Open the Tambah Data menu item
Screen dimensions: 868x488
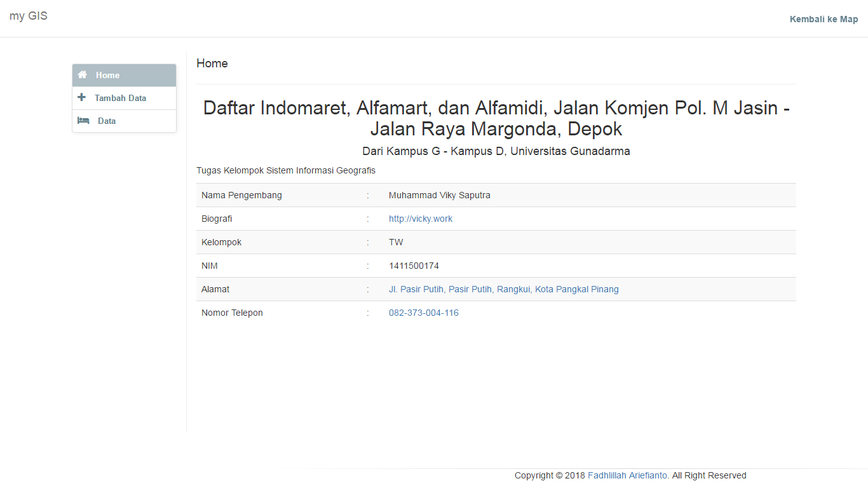(x=124, y=98)
